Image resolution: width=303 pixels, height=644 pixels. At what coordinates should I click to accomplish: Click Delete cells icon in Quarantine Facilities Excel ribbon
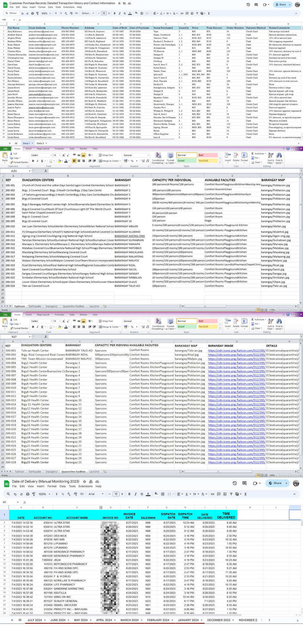click(x=236, y=323)
